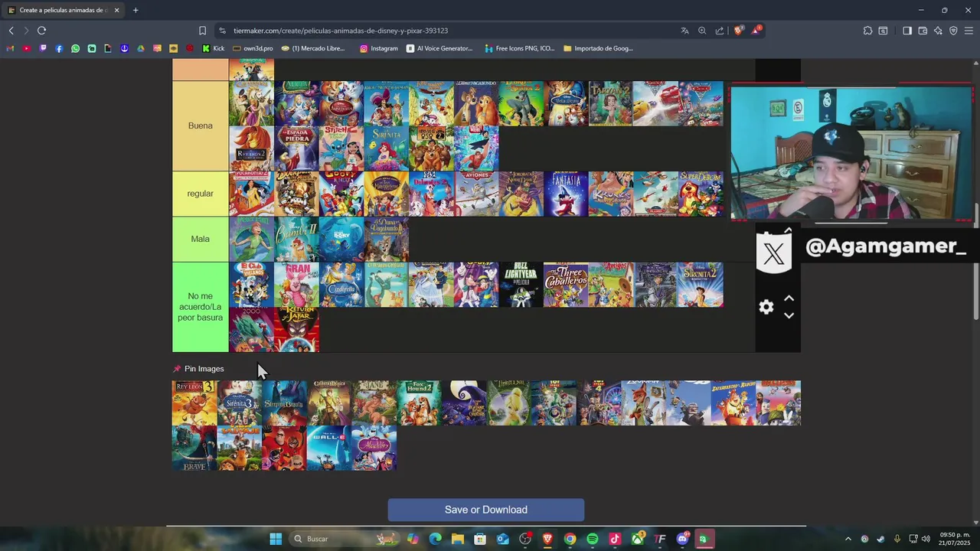Move the tier row up with the arrow
980x551 pixels.
[x=789, y=298]
